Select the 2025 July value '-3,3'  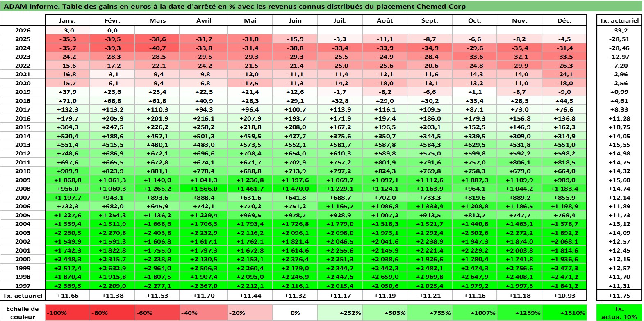(x=340, y=39)
